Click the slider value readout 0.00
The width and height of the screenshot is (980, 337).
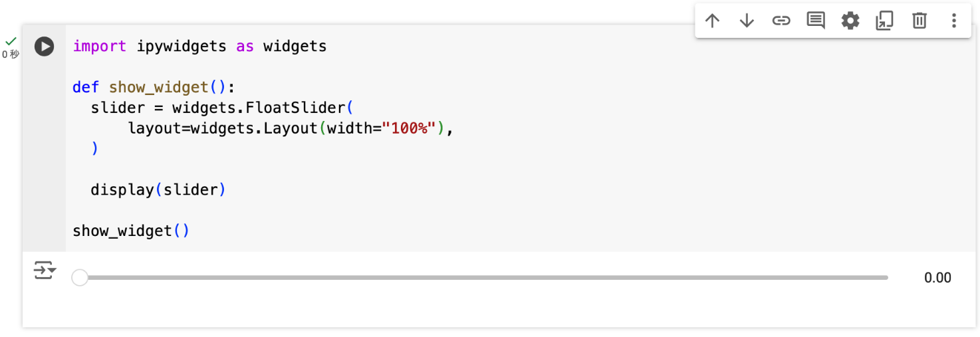coord(937,278)
